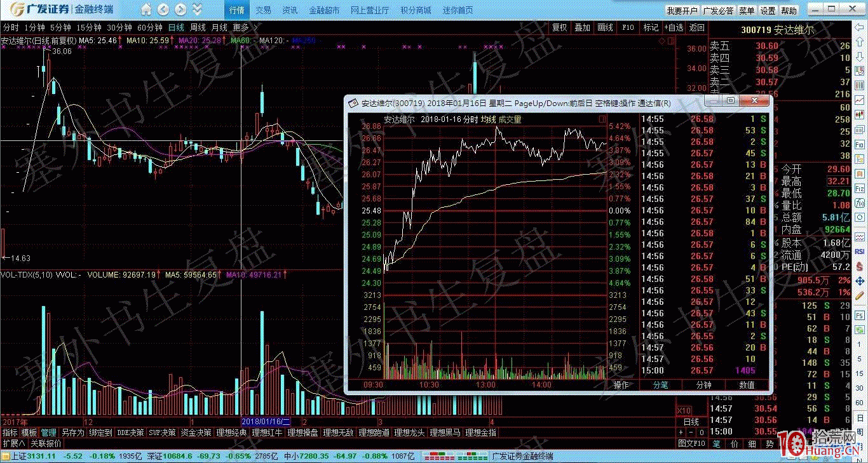Click 广发必答 button
This screenshot has height=463, width=868.
pos(718,11)
